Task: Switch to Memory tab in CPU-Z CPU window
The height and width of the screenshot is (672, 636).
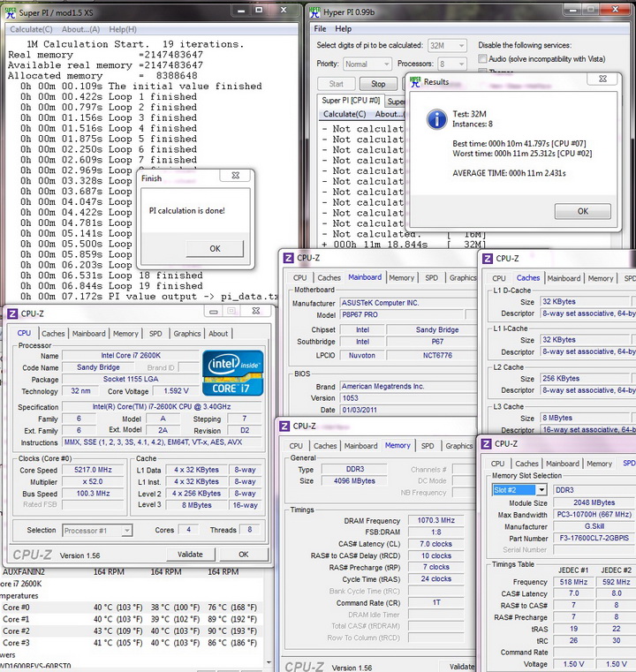Action: pos(125,334)
